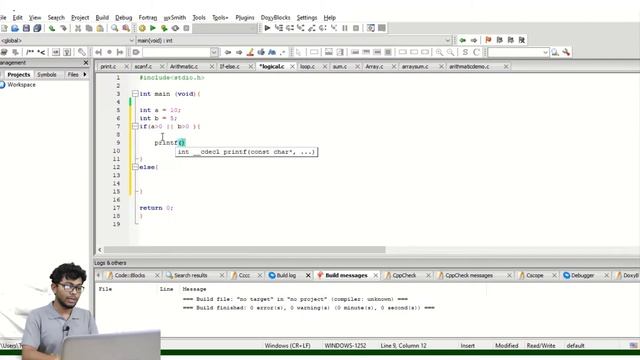Insert a Doxygen block comment (/** icon)
Screen dimensions: 640x360
pyautogui.click(x=30, y=52)
